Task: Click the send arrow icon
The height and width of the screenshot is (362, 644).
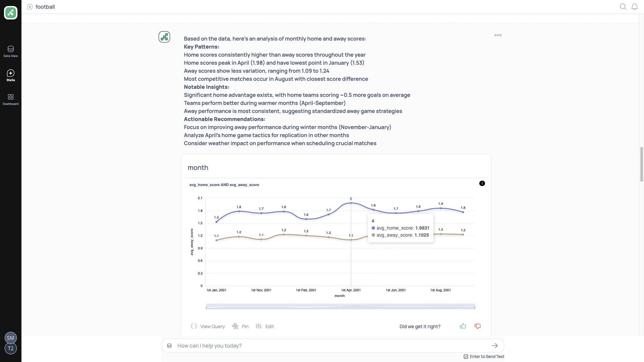Action: pos(495,346)
